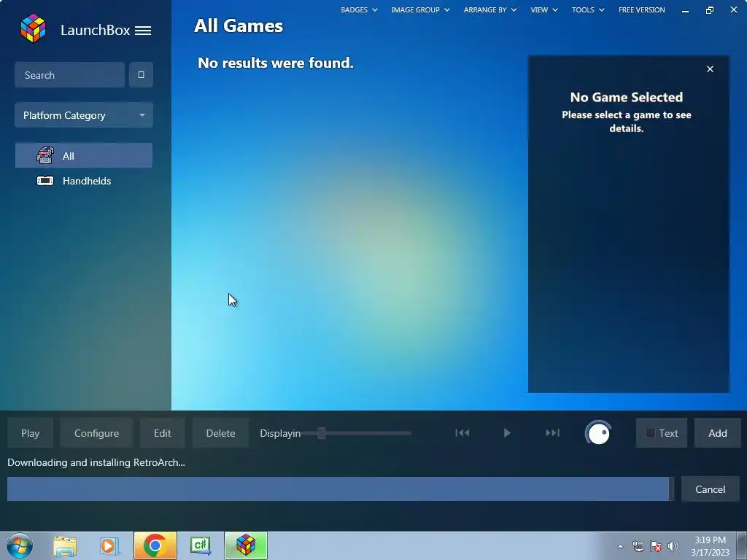
Task: Select the All platform row
Action: [x=84, y=156]
